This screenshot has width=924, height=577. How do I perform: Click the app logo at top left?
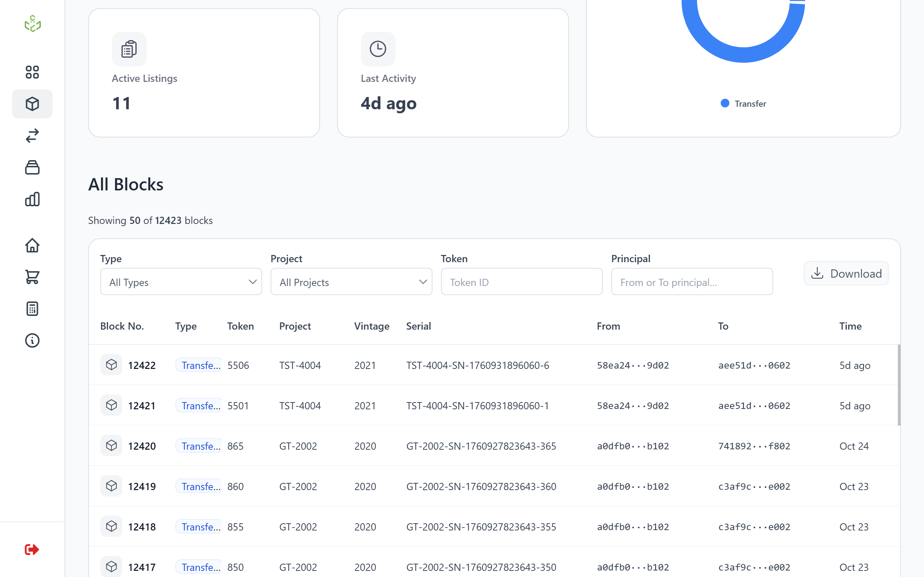tap(33, 24)
